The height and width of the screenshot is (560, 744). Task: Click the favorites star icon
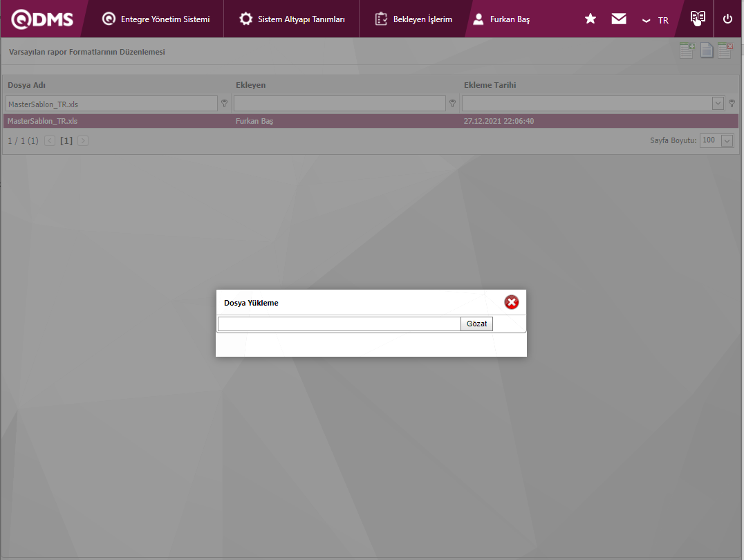(x=590, y=19)
